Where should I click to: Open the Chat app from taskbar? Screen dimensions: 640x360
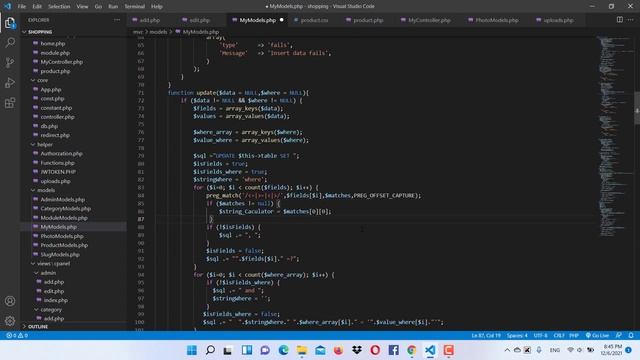click(x=265, y=350)
